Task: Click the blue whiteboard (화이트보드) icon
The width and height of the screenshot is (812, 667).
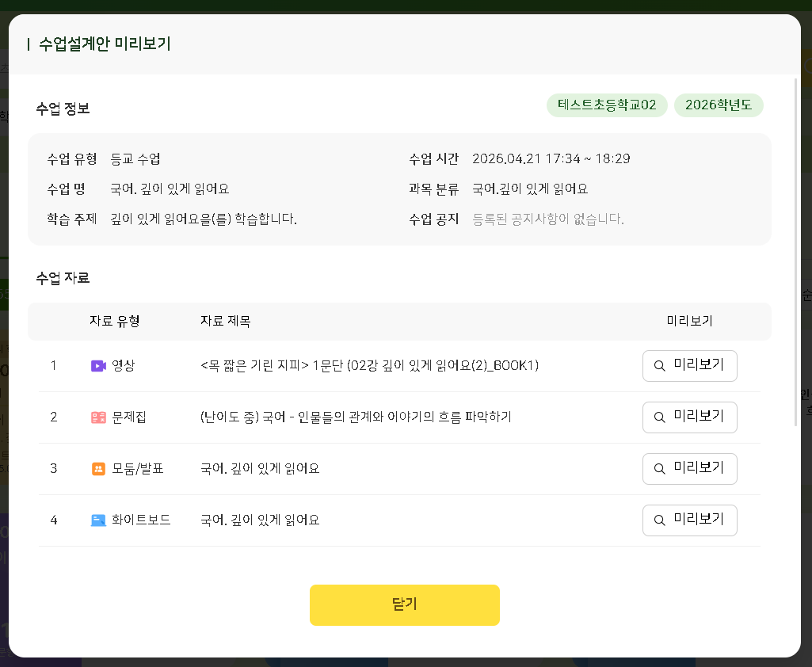Action: pos(98,520)
